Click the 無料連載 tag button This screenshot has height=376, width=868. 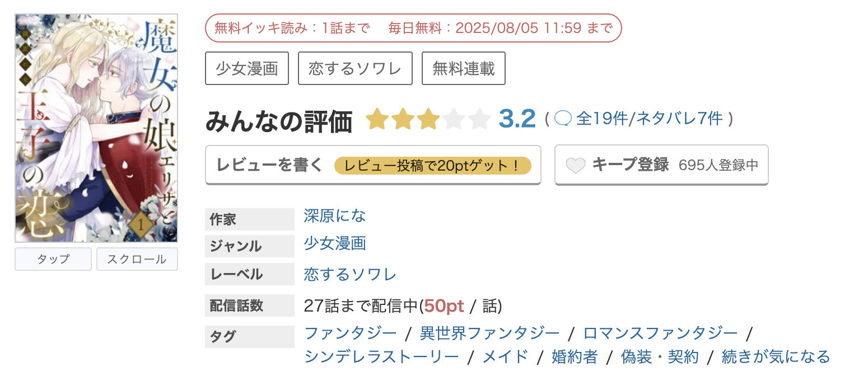click(464, 68)
